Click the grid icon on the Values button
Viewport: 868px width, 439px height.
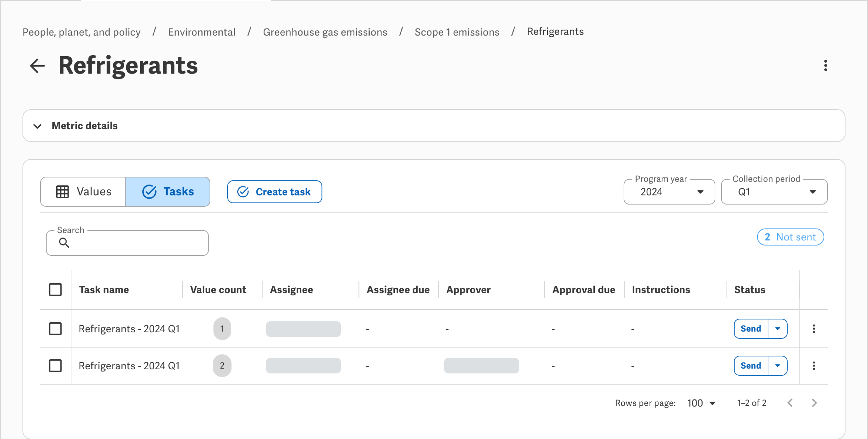pos(62,191)
